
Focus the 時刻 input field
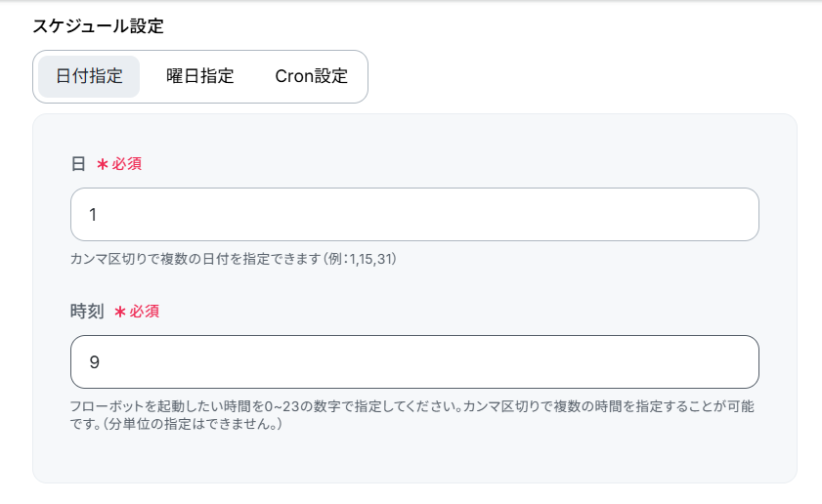point(414,362)
